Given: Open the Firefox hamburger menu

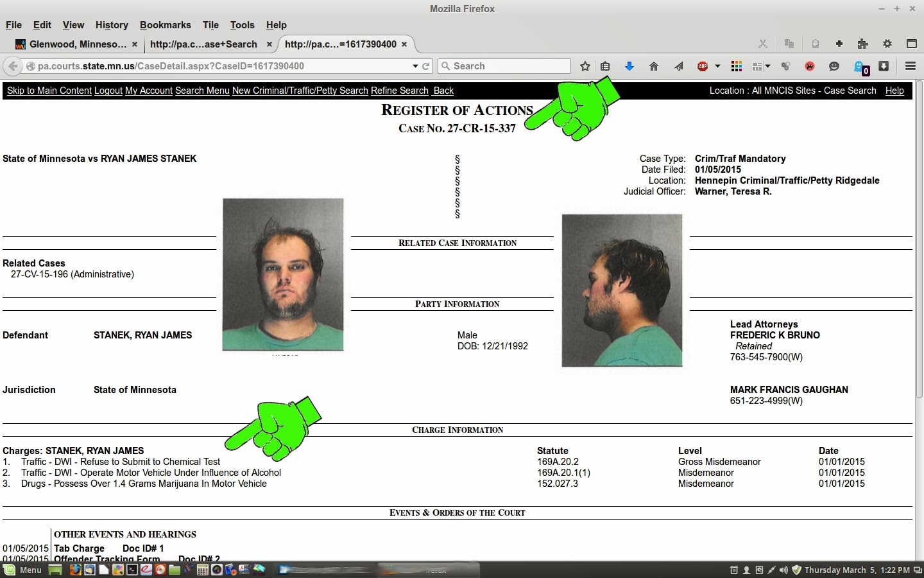Looking at the screenshot, I should 910,66.
